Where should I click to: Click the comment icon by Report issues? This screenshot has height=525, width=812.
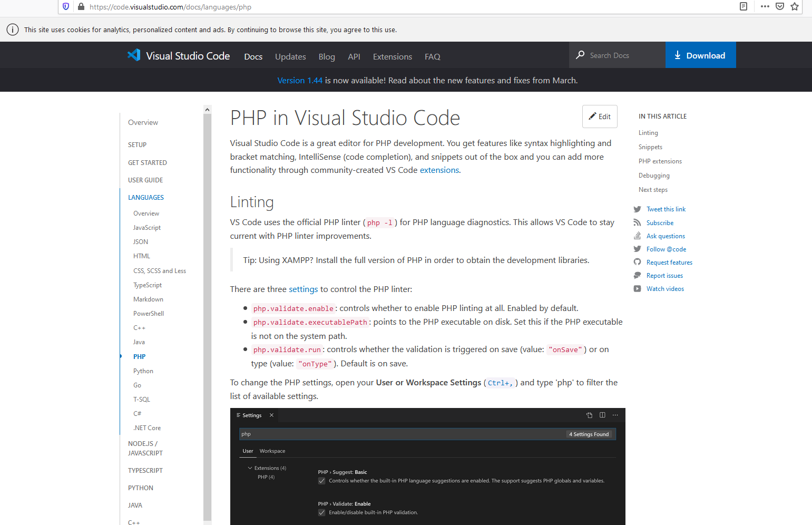[x=637, y=275]
